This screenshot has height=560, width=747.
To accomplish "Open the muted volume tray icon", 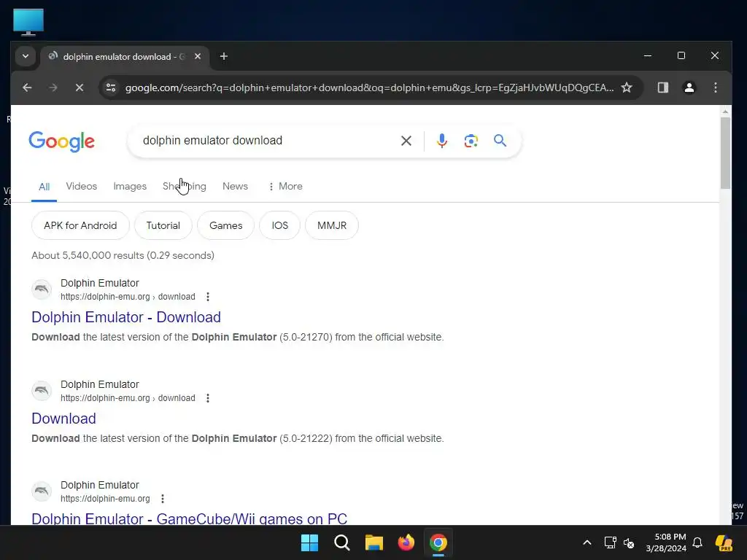I will pos(629,542).
